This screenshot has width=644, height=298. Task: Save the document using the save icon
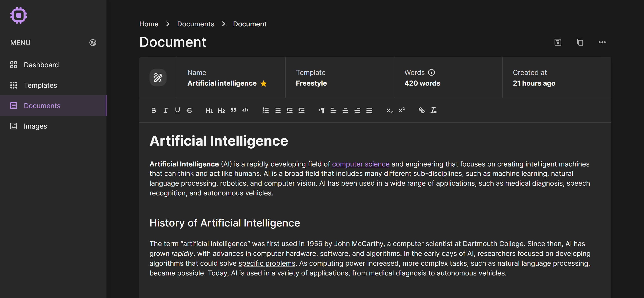click(558, 42)
